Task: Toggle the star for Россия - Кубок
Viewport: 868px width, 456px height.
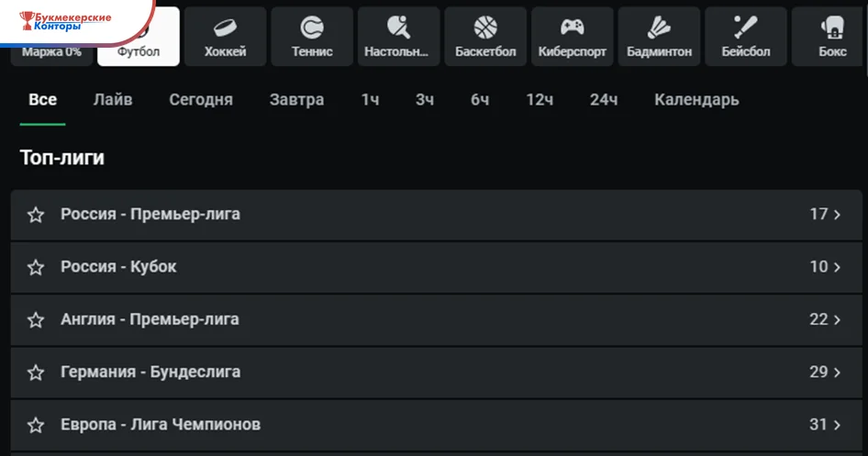Action: [36, 267]
